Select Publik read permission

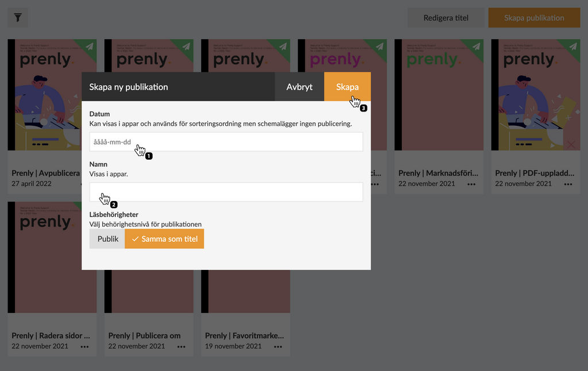(x=107, y=239)
